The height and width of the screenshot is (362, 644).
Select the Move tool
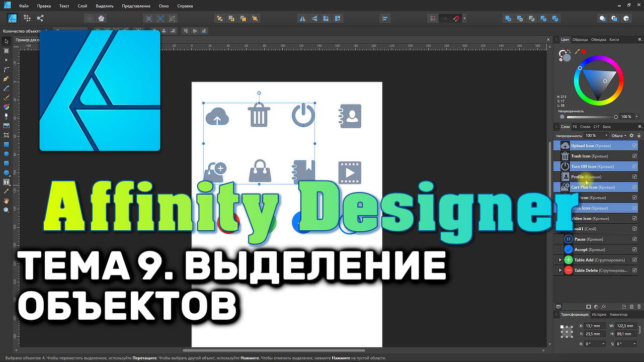point(7,41)
